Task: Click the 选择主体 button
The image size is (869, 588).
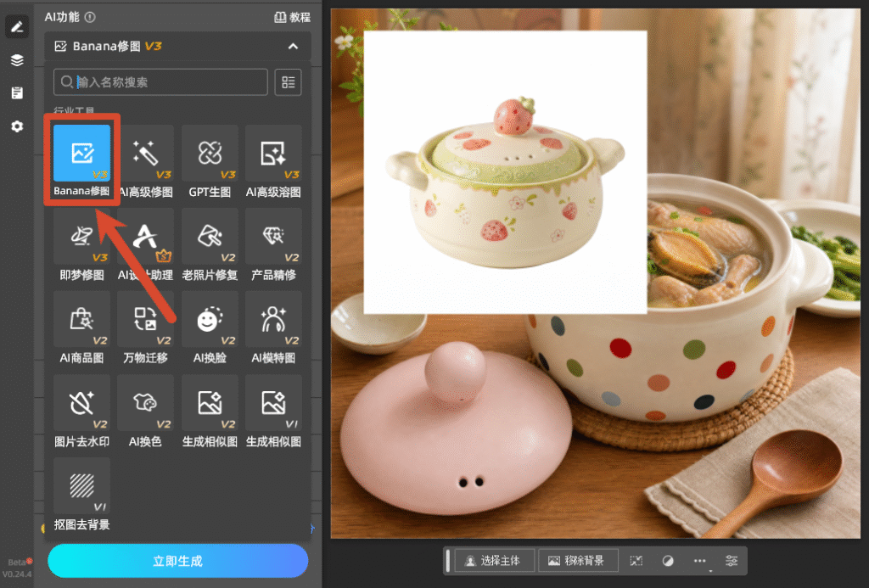Action: (495, 561)
